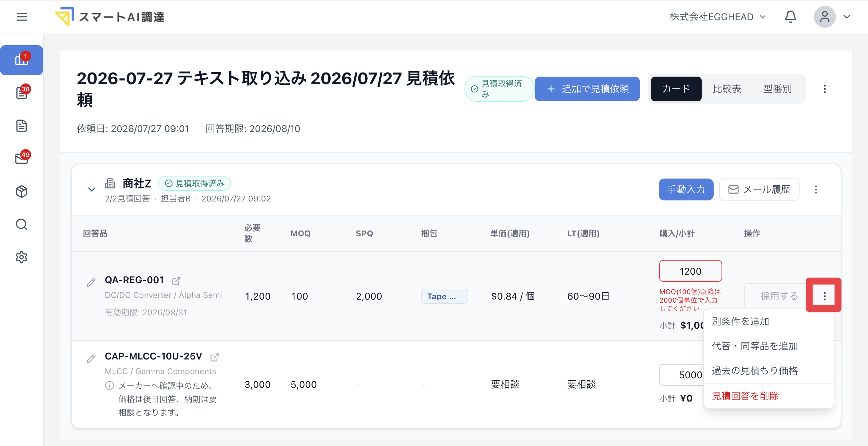Click the 依頼日: 2026/07/27 09:01 text

133,129
